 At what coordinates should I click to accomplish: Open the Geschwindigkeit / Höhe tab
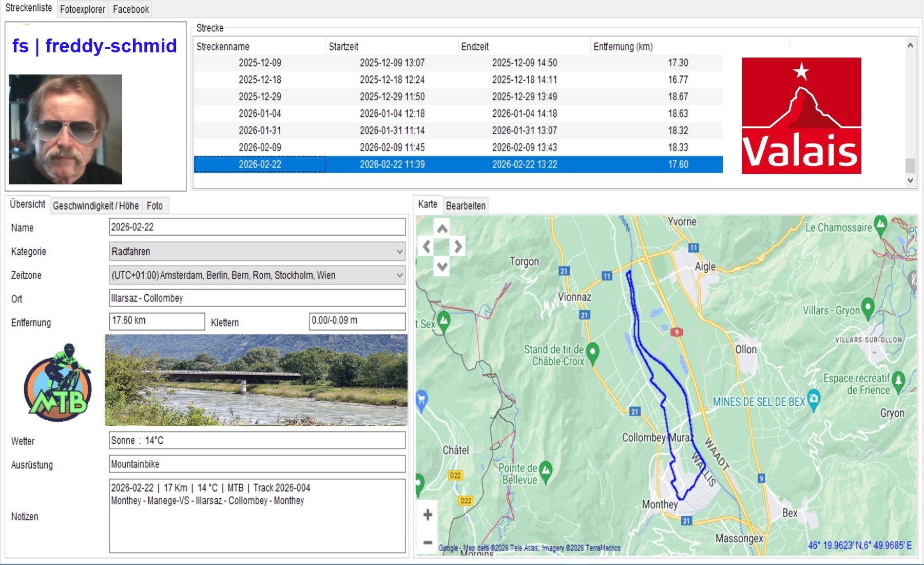click(x=95, y=206)
